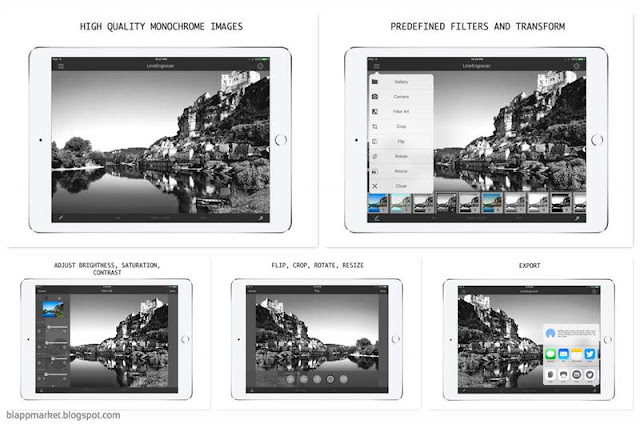Tap grey bird action icon in share sheet
This screenshot has height=424, width=640.
point(590,374)
